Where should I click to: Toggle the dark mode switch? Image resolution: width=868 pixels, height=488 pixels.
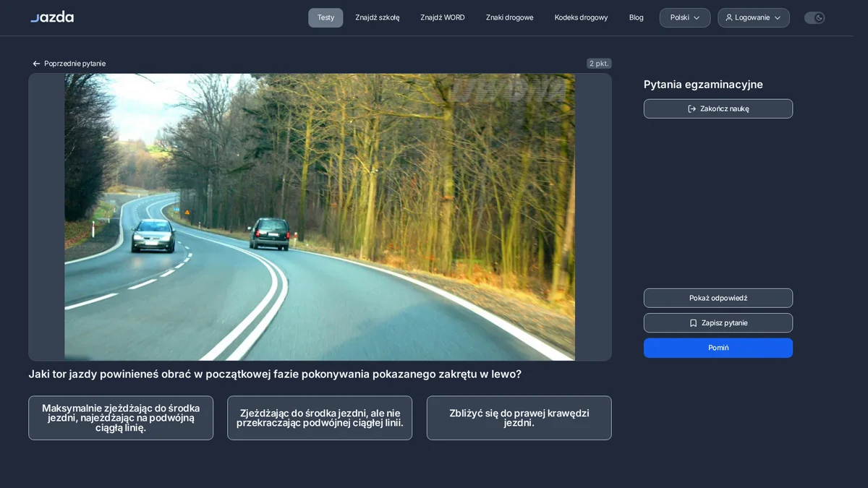814,17
